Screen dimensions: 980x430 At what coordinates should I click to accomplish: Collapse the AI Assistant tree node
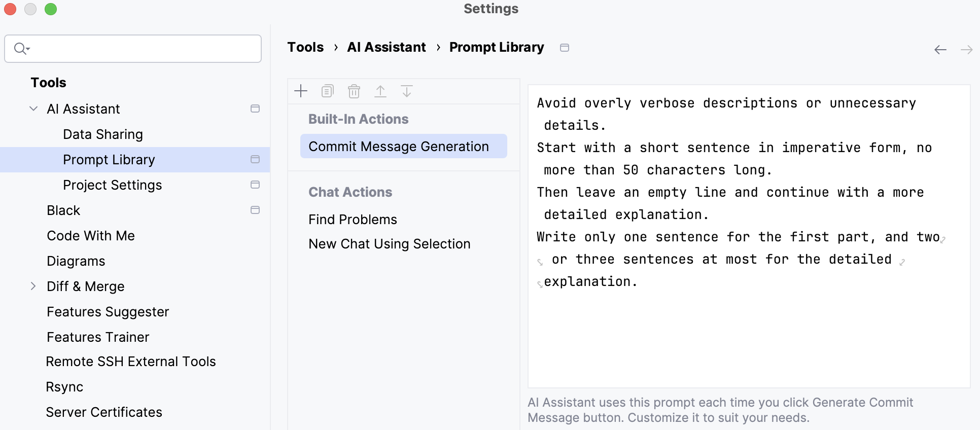click(33, 109)
